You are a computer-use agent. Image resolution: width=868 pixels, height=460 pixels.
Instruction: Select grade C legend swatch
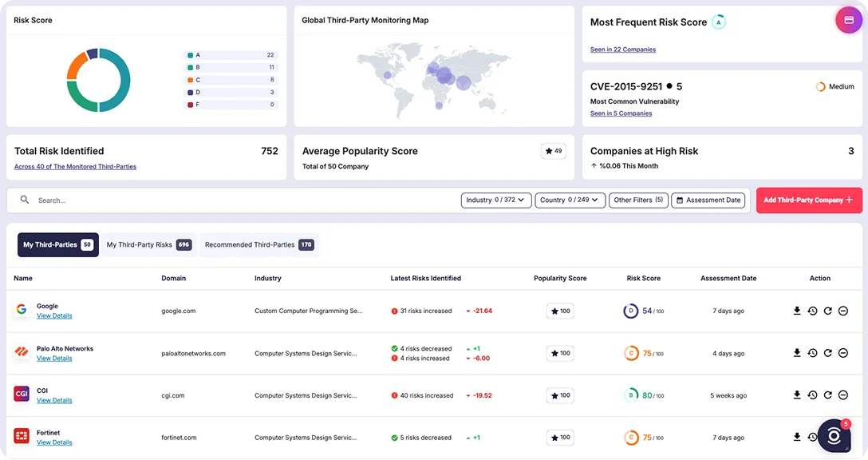click(190, 80)
